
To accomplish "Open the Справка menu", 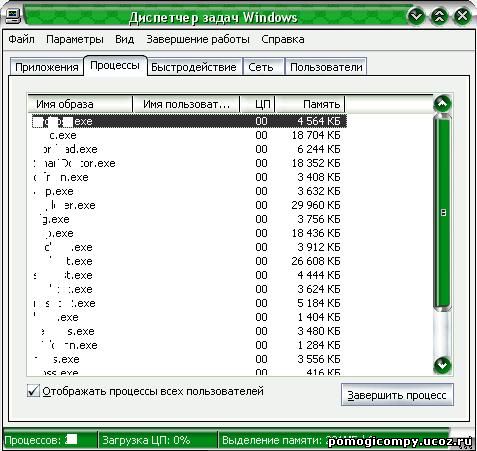I will [283, 39].
